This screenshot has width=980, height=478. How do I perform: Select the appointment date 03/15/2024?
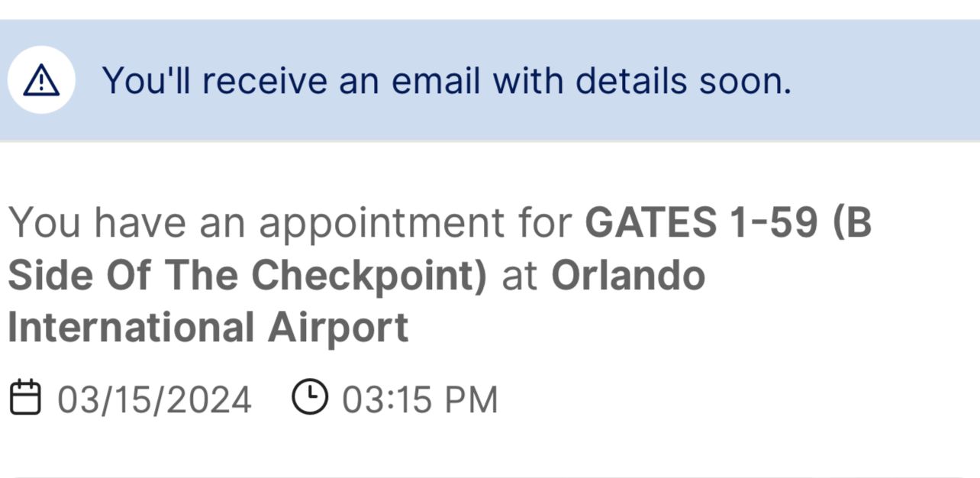[x=154, y=400]
